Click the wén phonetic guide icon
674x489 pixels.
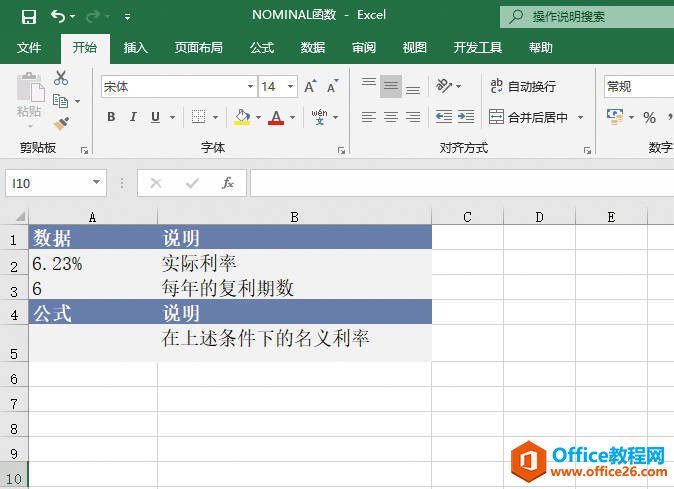coord(319,117)
